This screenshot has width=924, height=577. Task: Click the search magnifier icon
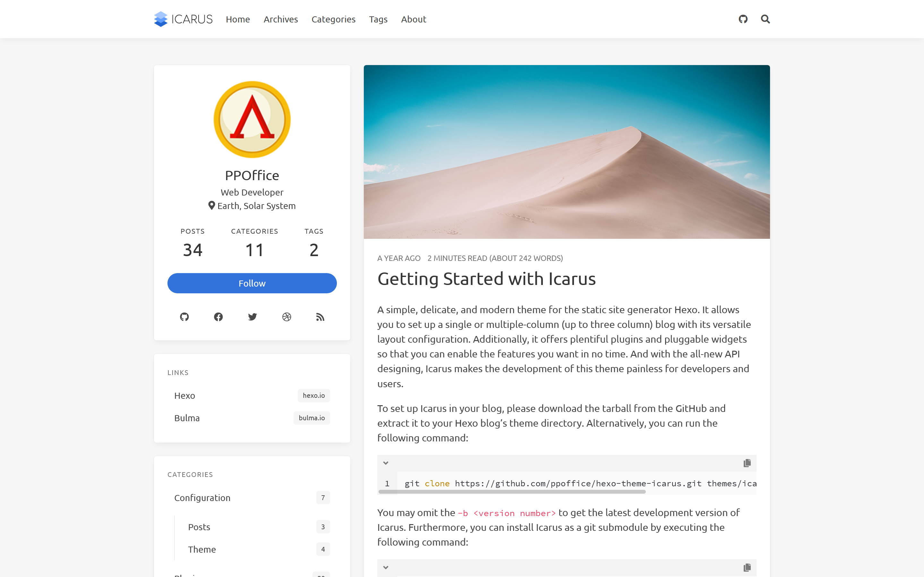(765, 19)
